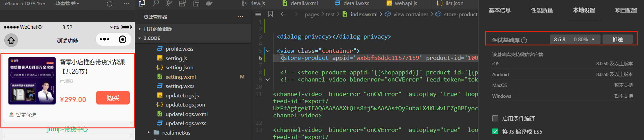Uncheck 将 JS 编译成 ES5
Image resolution: width=644 pixels, height=140 pixels.
[495, 132]
